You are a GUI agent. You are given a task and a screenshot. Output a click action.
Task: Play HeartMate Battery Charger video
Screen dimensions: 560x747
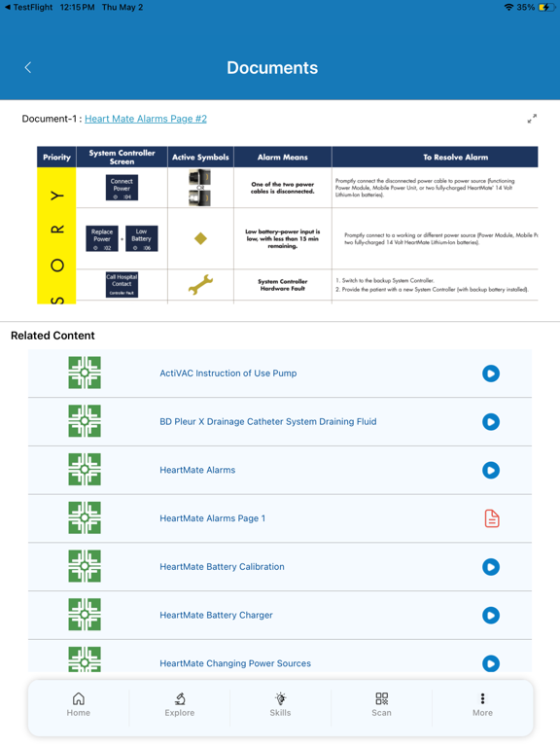(491, 615)
